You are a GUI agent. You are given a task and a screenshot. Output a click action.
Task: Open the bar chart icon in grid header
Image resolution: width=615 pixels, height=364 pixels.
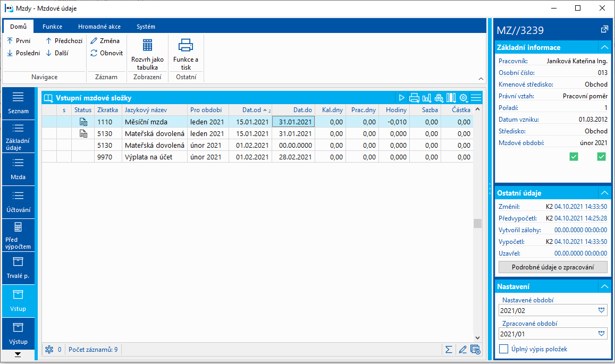click(x=426, y=98)
